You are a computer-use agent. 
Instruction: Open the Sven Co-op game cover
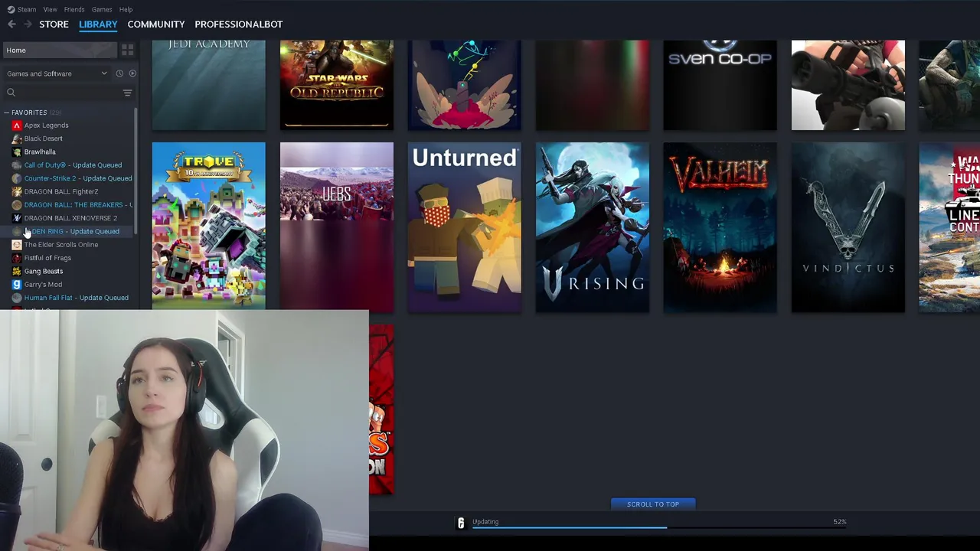pyautogui.click(x=720, y=85)
